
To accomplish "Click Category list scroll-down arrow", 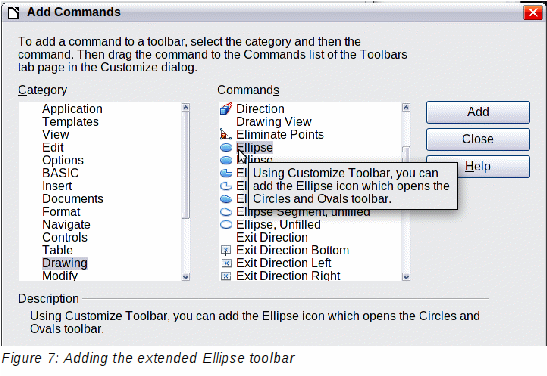I will (x=186, y=277).
